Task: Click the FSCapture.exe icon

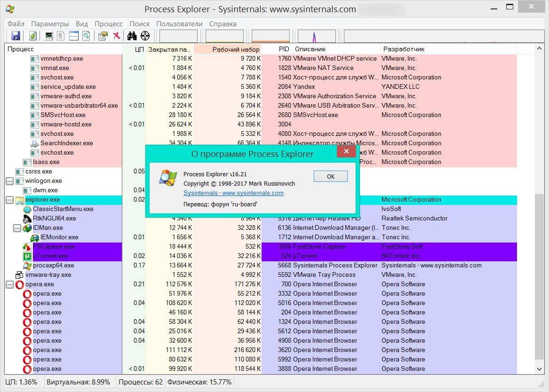Action: pos(27,247)
